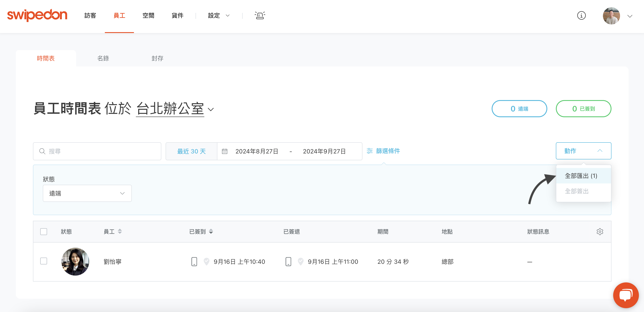Click sign-in location pin icon

tap(206, 262)
